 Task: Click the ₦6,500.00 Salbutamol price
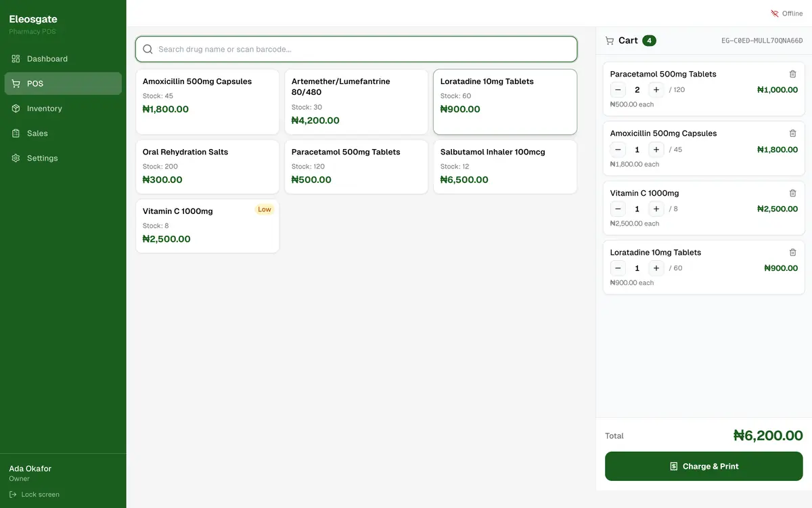click(464, 179)
